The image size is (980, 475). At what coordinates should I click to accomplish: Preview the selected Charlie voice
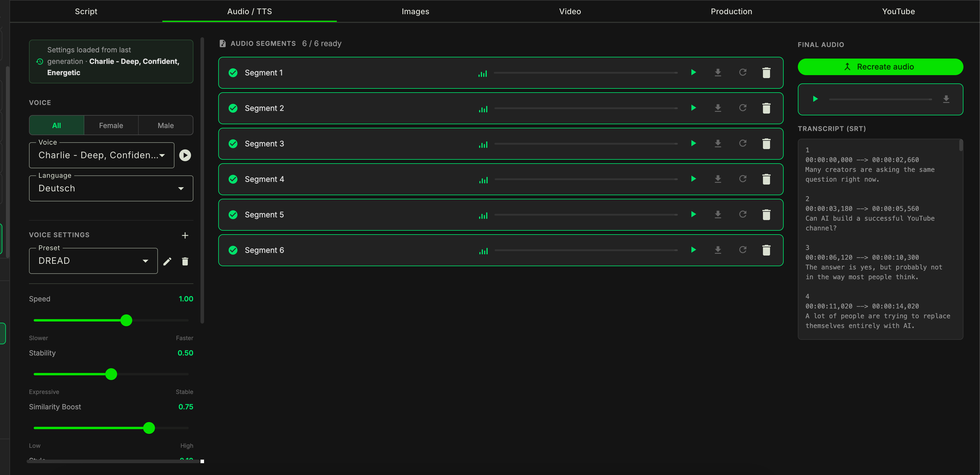pyautogui.click(x=185, y=155)
